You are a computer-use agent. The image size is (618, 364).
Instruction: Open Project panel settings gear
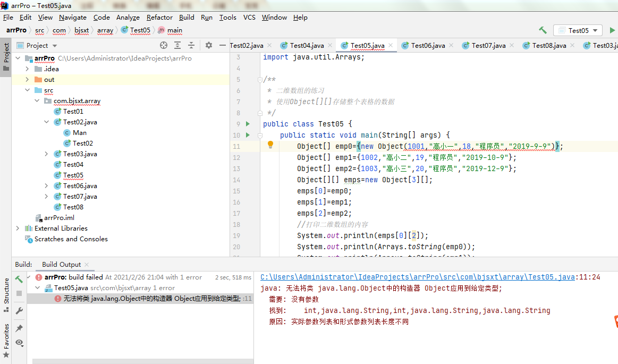point(209,45)
